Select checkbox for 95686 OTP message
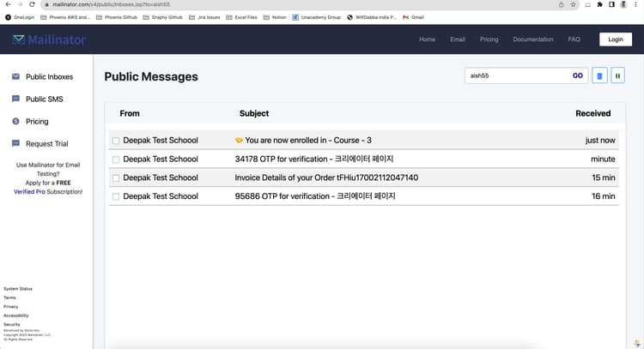The image size is (644, 349). click(116, 196)
